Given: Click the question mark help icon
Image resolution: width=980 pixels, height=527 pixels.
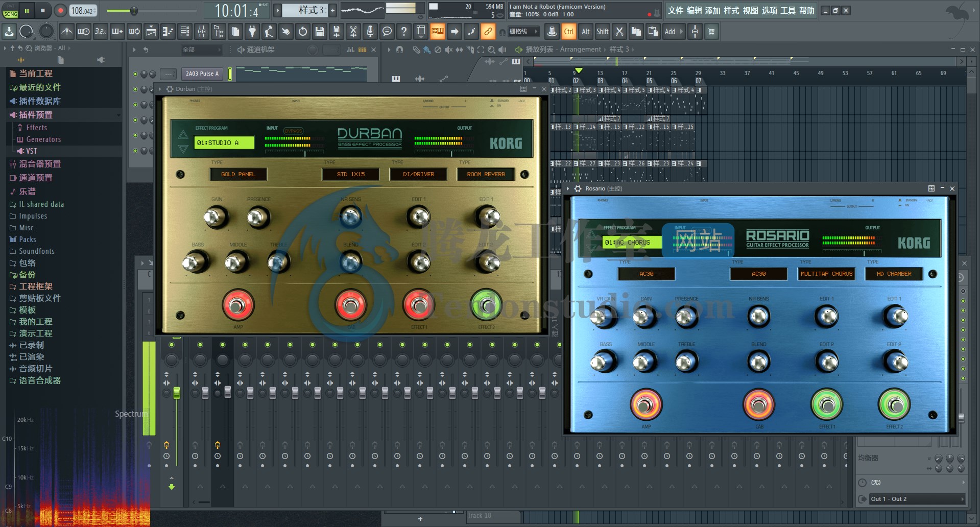Looking at the screenshot, I should click(404, 32).
